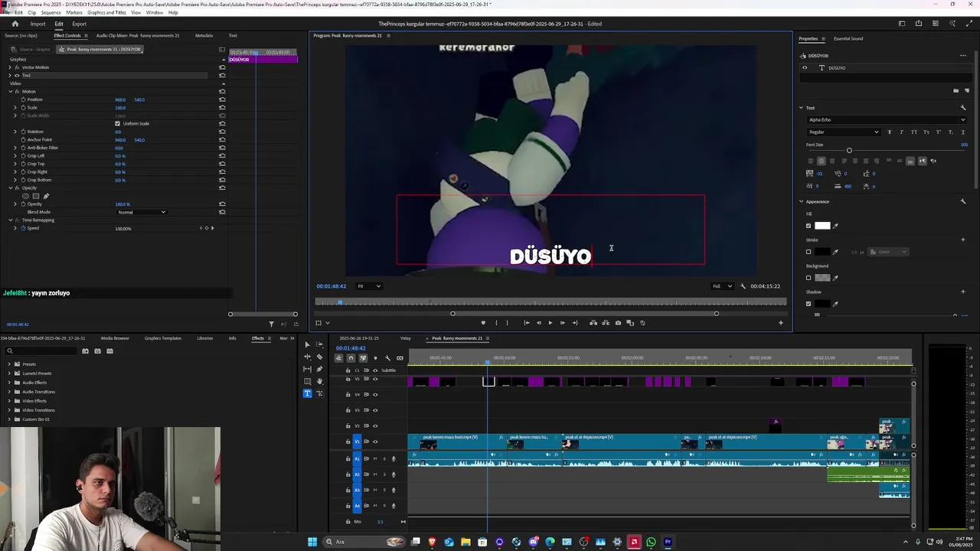The width and height of the screenshot is (980, 551).
Task: Create a new layer in Properties panel
Action: pos(967,90)
